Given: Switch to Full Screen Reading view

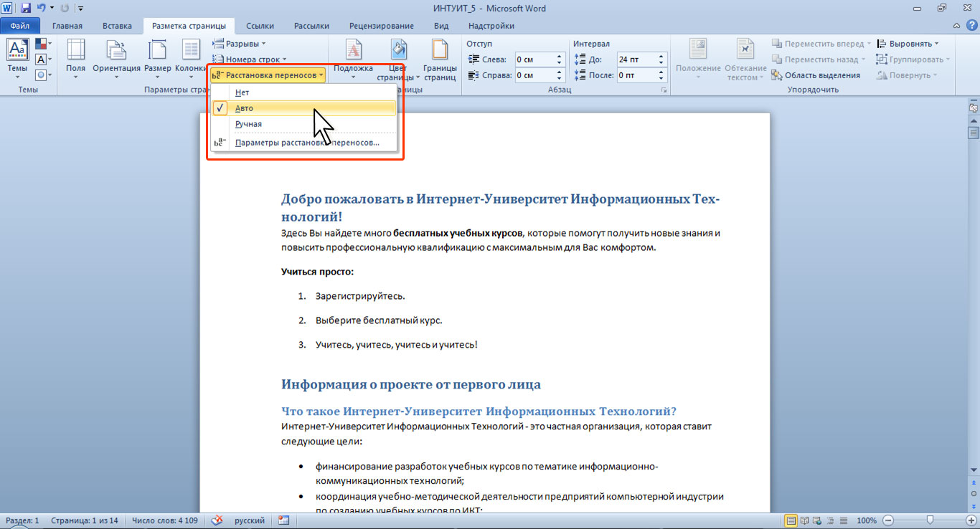Looking at the screenshot, I should point(805,520).
